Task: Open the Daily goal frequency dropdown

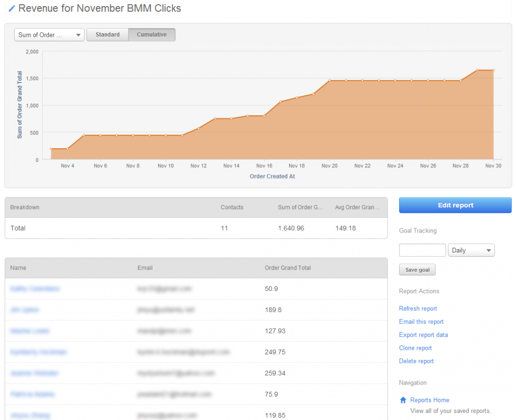Action: [x=471, y=250]
